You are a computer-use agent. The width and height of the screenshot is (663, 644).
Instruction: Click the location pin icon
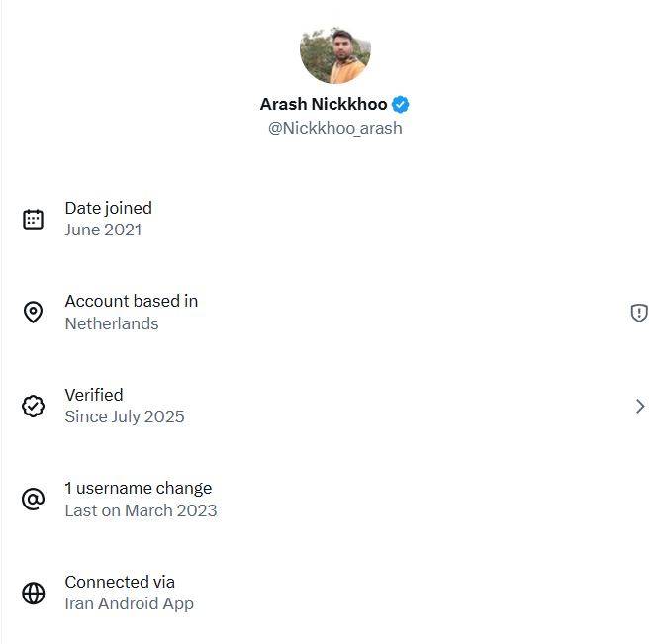33,313
